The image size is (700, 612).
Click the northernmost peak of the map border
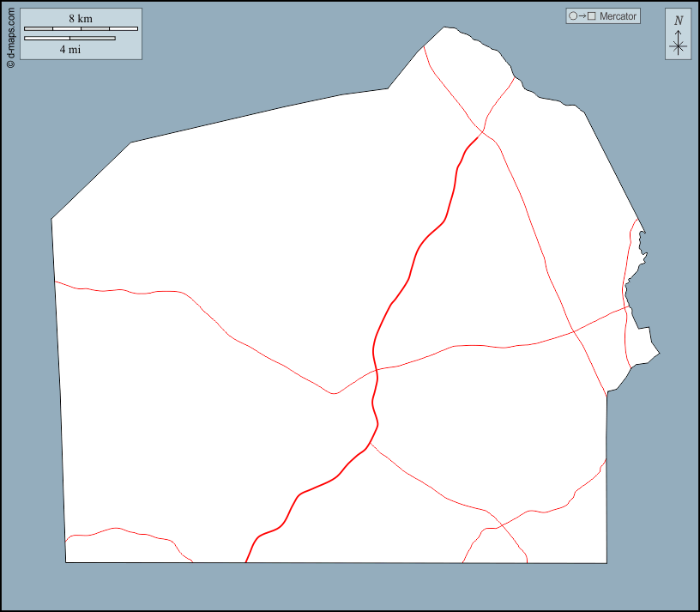(444, 27)
